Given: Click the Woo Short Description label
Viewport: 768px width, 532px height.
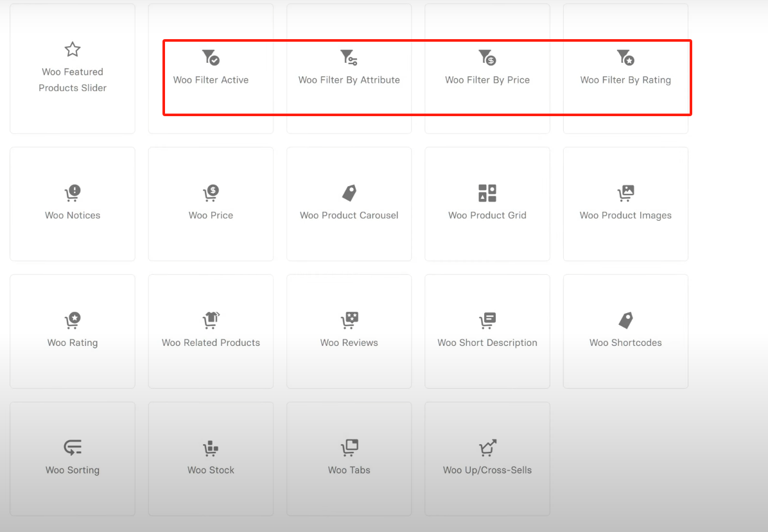Looking at the screenshot, I should pos(487,343).
